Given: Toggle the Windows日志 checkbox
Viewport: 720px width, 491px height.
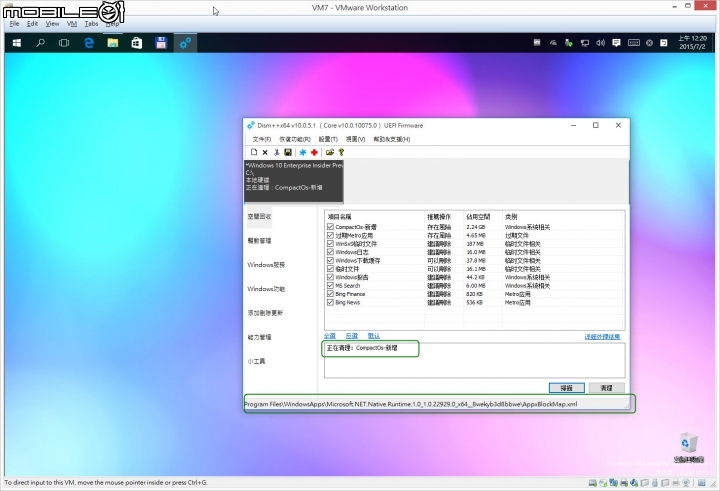Looking at the screenshot, I should [x=330, y=252].
